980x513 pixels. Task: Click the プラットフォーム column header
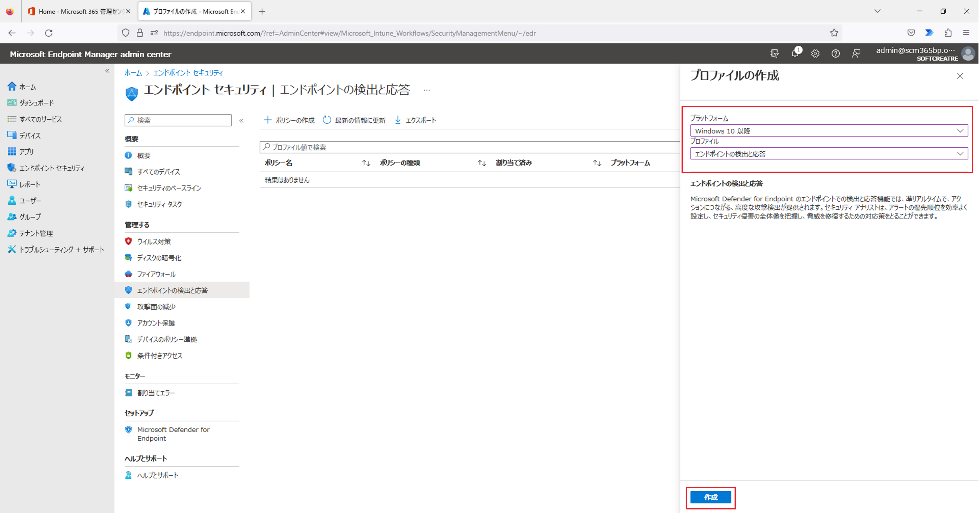coord(630,163)
